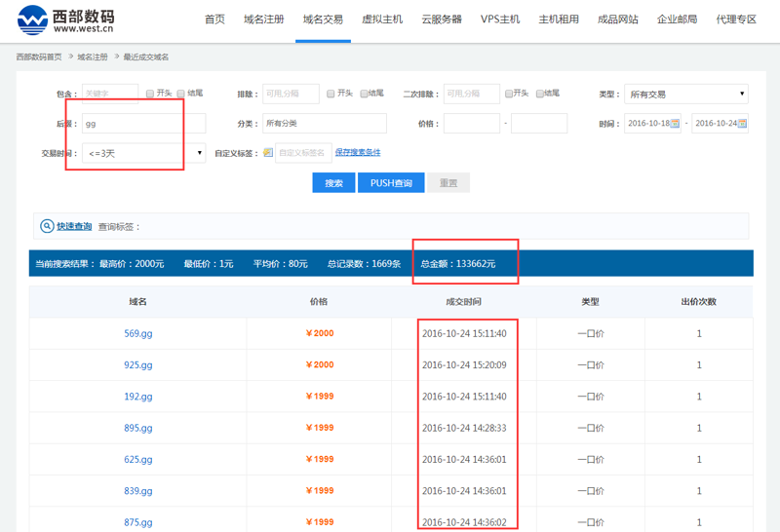Viewport: 780px width, 532px height.
Task: Click the 域名 column header
Action: tap(137, 302)
